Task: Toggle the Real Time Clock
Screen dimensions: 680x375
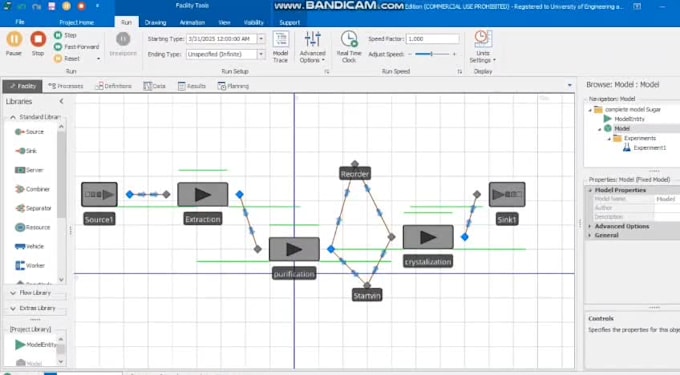Action: click(349, 47)
